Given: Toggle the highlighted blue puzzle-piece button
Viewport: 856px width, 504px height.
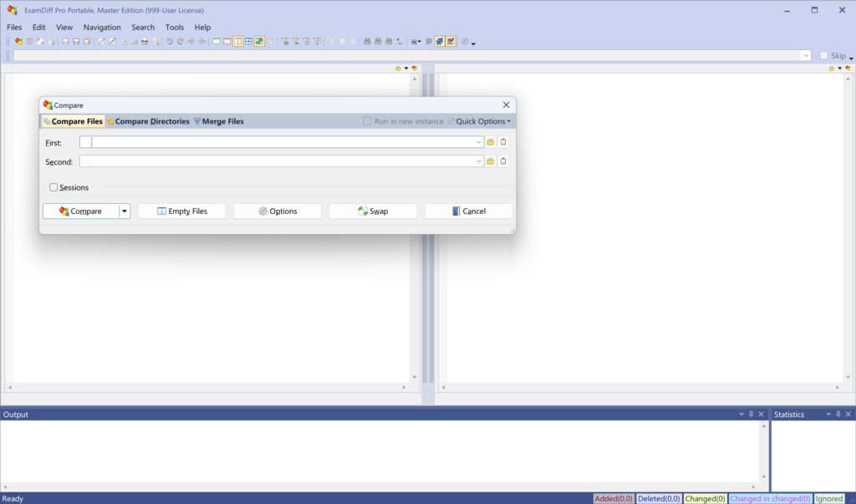Looking at the screenshot, I should [x=440, y=42].
